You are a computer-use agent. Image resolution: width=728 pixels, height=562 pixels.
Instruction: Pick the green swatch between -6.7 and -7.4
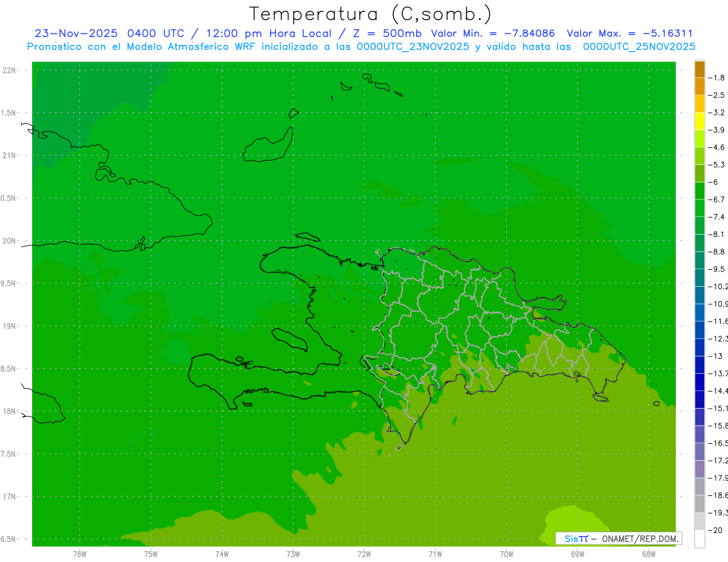699,208
